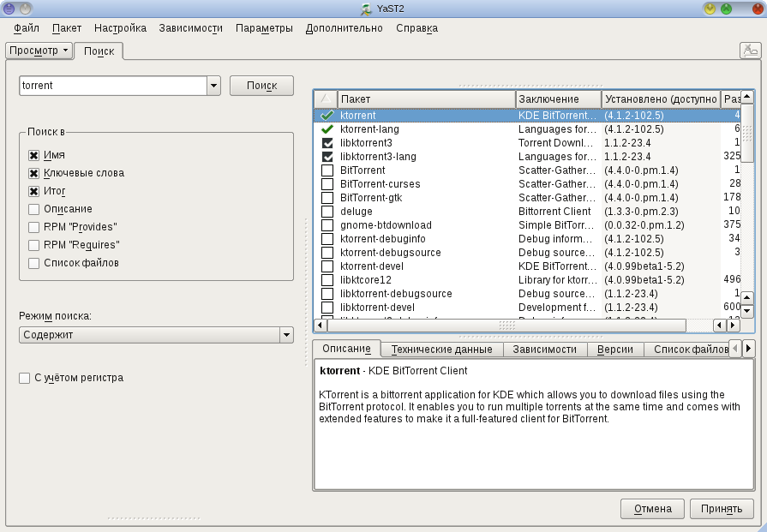
Task: Select the ktorrent-debuginfo package row
Action: (527, 239)
